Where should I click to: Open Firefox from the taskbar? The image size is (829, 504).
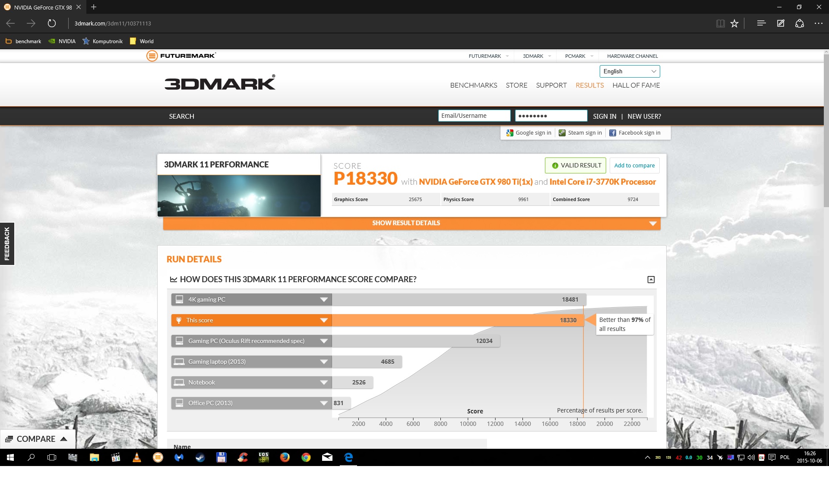point(285,457)
